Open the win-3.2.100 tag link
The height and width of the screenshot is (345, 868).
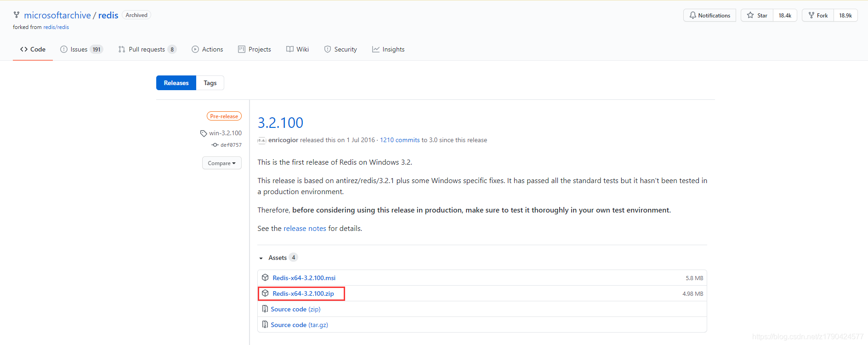[x=225, y=133]
